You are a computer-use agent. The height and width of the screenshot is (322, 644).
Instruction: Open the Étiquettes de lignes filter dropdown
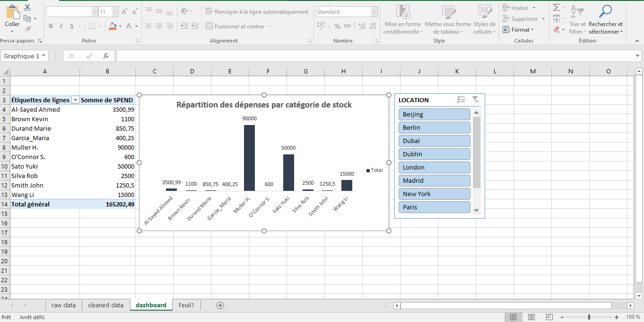pos(75,100)
